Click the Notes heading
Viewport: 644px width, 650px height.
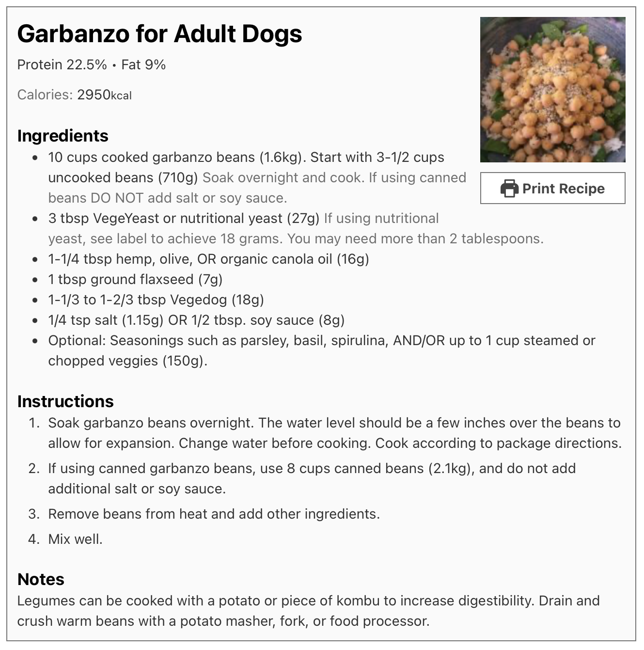point(41,579)
